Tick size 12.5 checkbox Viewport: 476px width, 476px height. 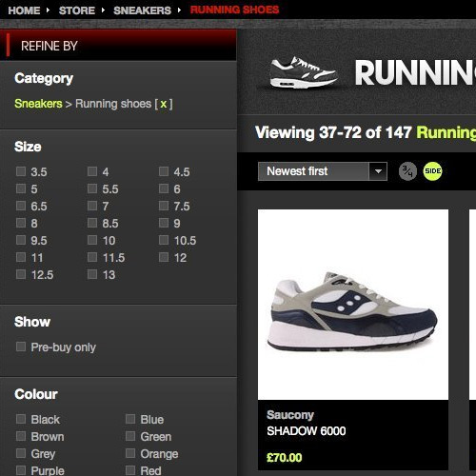coord(21,274)
